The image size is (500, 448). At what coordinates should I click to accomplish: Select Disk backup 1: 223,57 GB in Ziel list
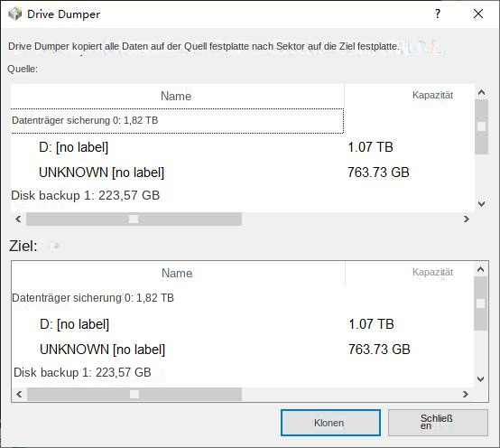click(x=82, y=372)
